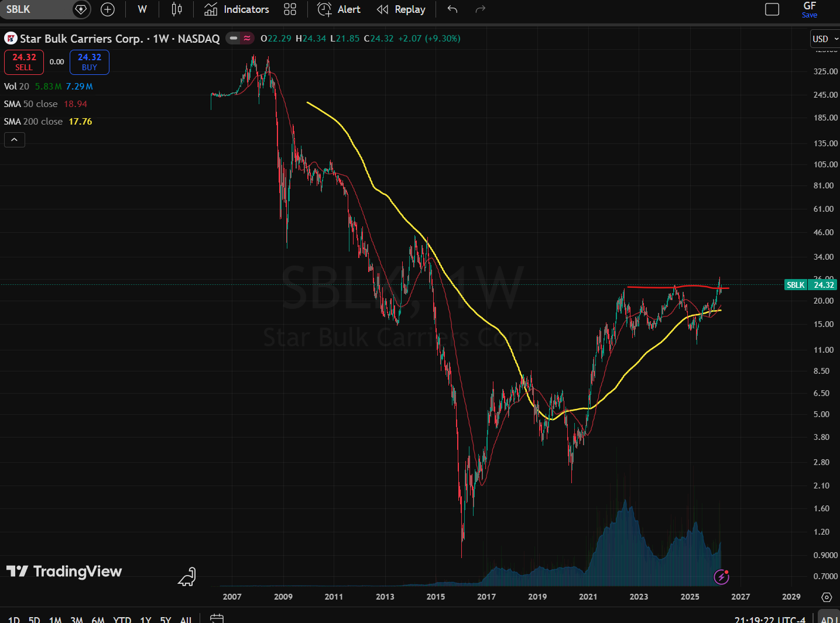This screenshot has height=623, width=840.
Task: Open the Indicators dialog
Action: click(237, 9)
